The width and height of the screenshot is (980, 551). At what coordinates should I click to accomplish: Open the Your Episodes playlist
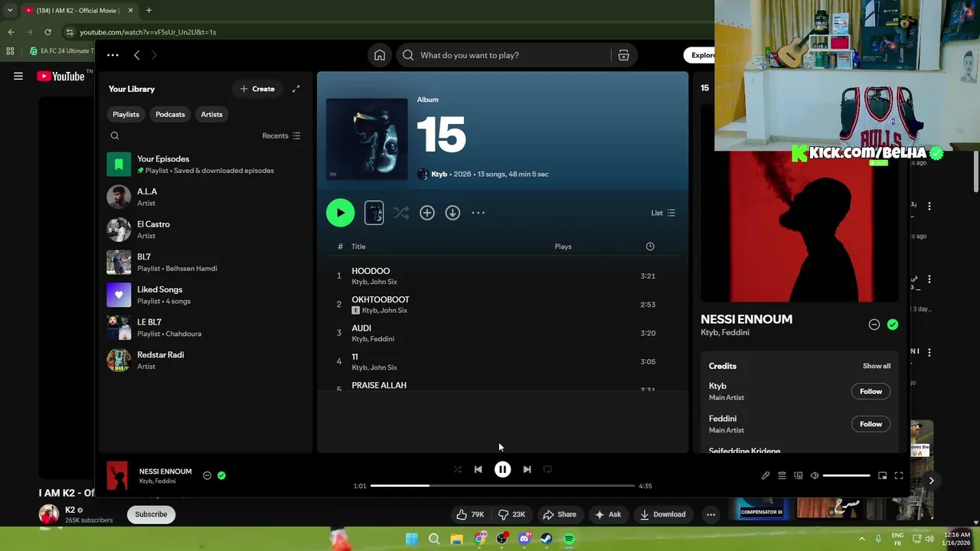205,165
